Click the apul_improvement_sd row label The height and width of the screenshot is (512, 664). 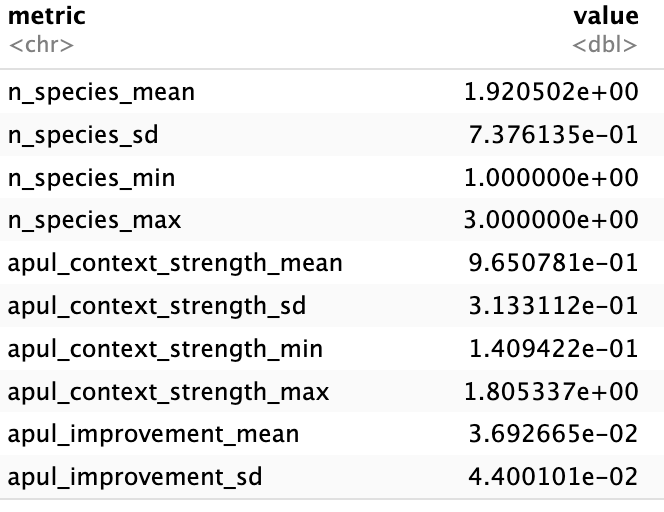click(135, 477)
